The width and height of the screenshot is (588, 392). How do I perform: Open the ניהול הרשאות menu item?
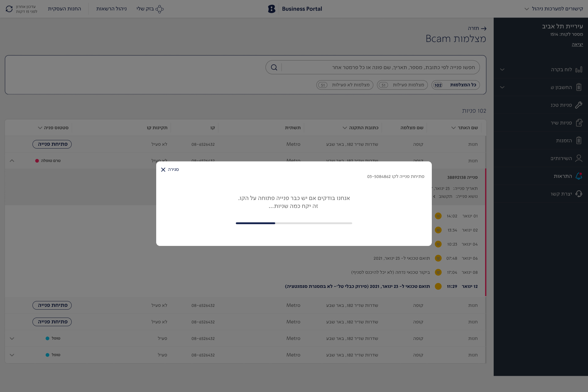coord(111,9)
